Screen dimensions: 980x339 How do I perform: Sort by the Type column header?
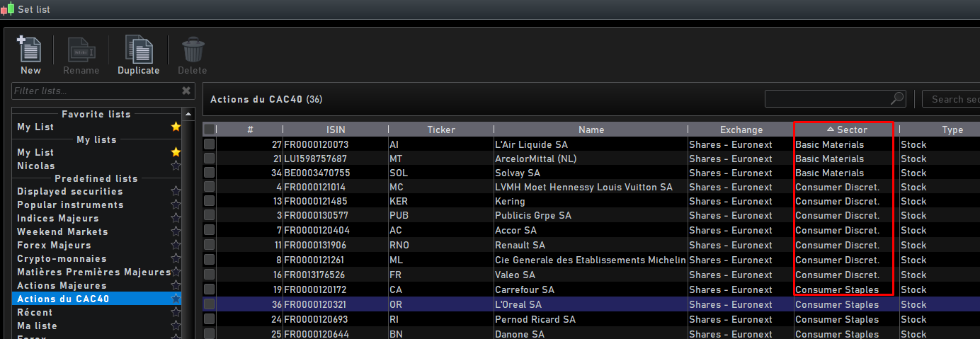tap(952, 130)
